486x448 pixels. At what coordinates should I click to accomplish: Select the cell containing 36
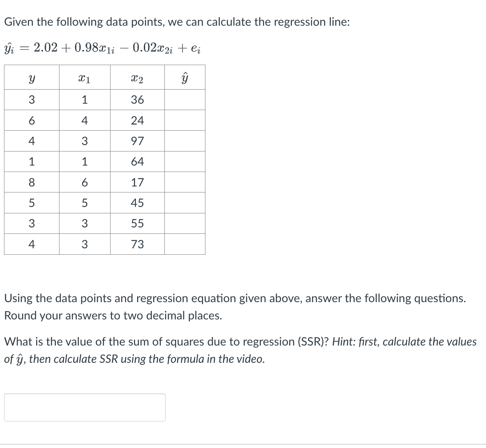(137, 100)
